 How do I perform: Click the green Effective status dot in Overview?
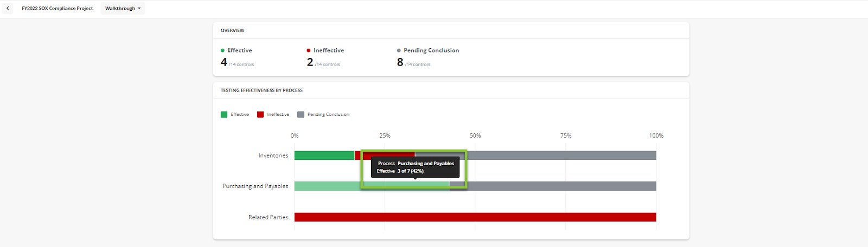coord(222,50)
